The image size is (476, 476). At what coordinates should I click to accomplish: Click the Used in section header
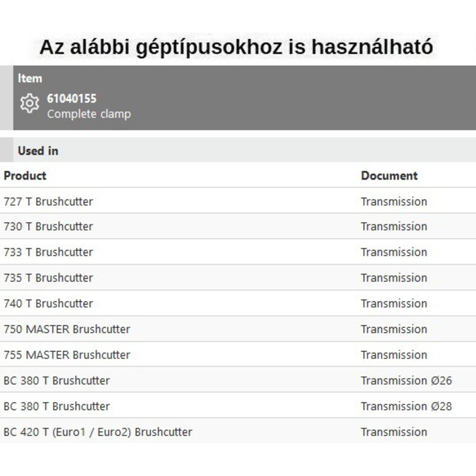(38, 151)
